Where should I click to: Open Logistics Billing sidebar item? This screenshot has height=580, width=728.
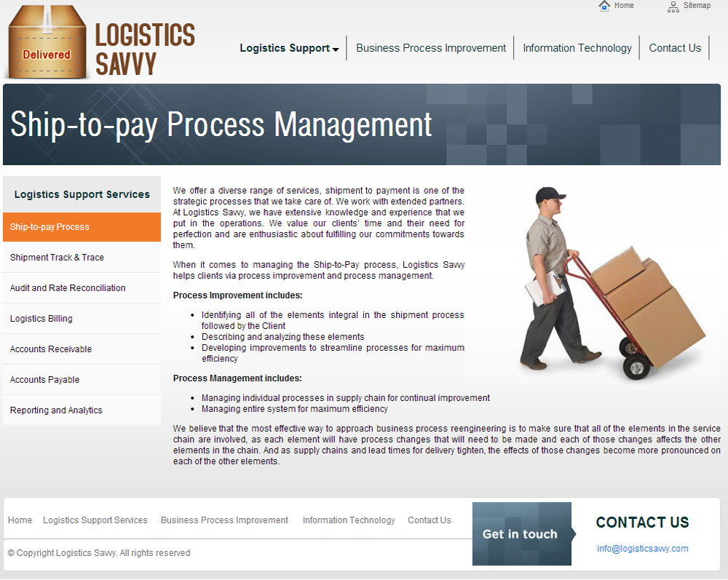click(x=82, y=319)
